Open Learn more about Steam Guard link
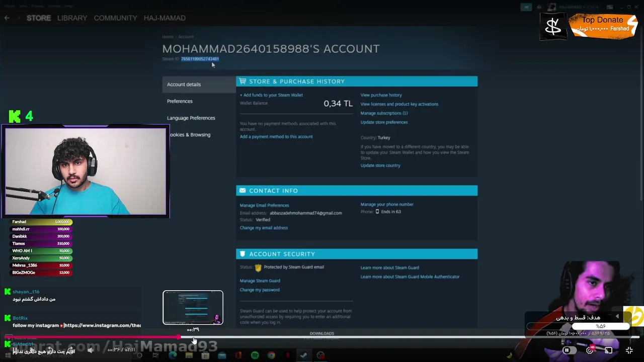This screenshot has width=644, height=362. 390,267
